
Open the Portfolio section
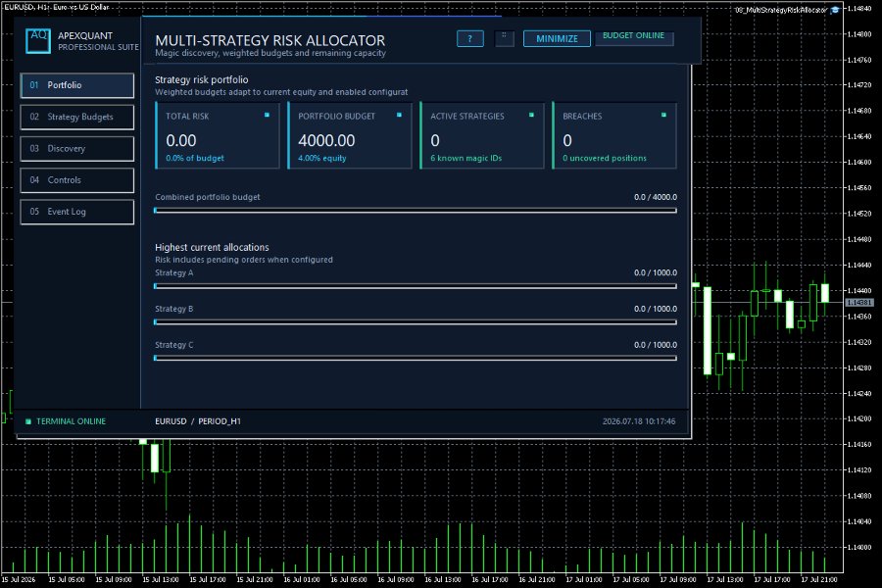coord(77,85)
